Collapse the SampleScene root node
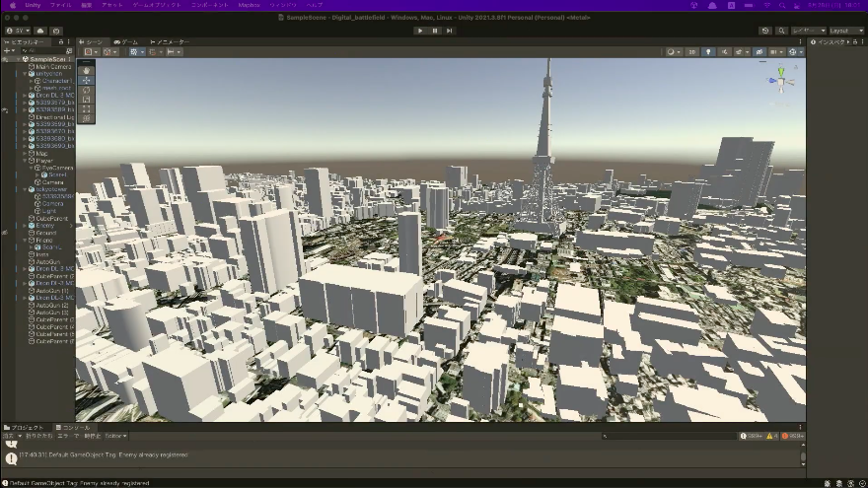This screenshot has width=868, height=488. pyautogui.click(x=18, y=59)
